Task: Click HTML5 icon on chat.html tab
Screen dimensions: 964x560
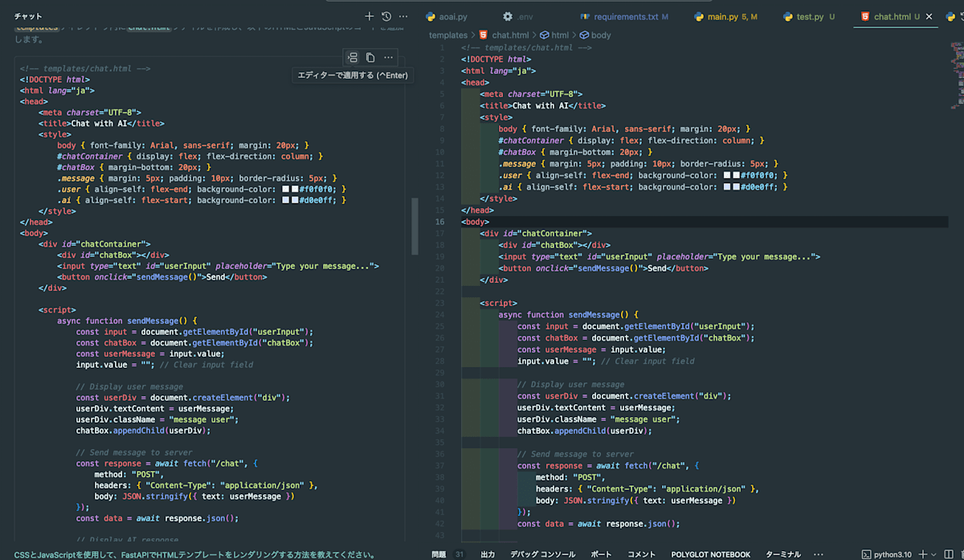Action: click(864, 16)
